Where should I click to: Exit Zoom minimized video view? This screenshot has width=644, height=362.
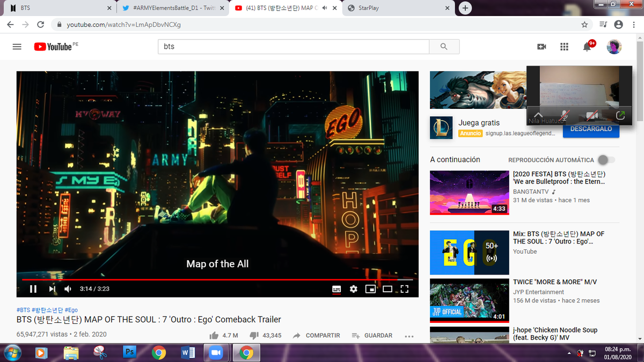pyautogui.click(x=620, y=115)
